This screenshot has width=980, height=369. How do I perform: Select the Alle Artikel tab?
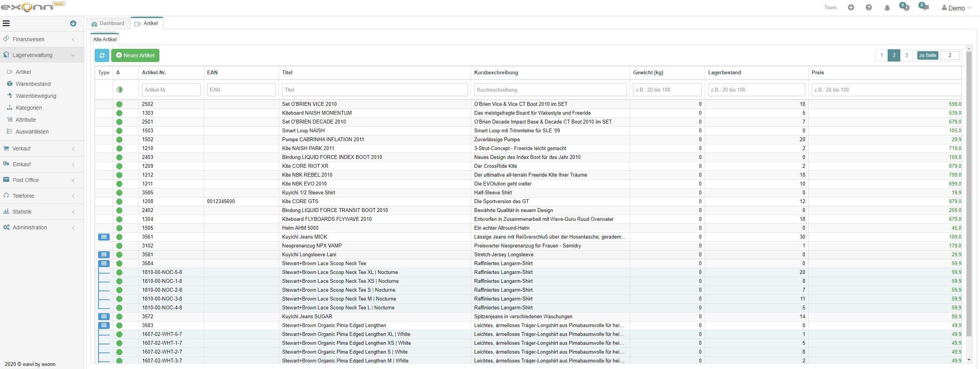coord(104,39)
